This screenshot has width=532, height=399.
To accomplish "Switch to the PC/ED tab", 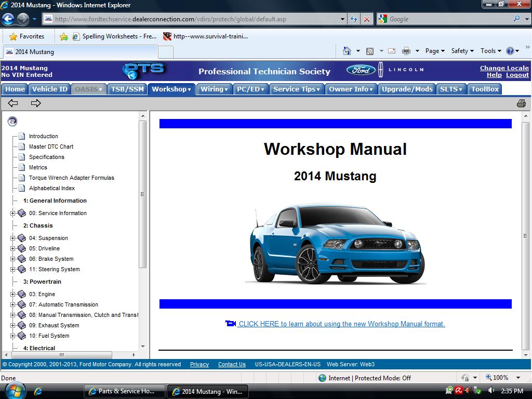I will (x=250, y=89).
